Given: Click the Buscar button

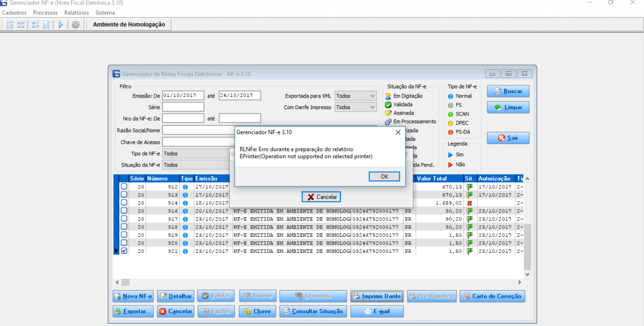Looking at the screenshot, I should pyautogui.click(x=508, y=91).
